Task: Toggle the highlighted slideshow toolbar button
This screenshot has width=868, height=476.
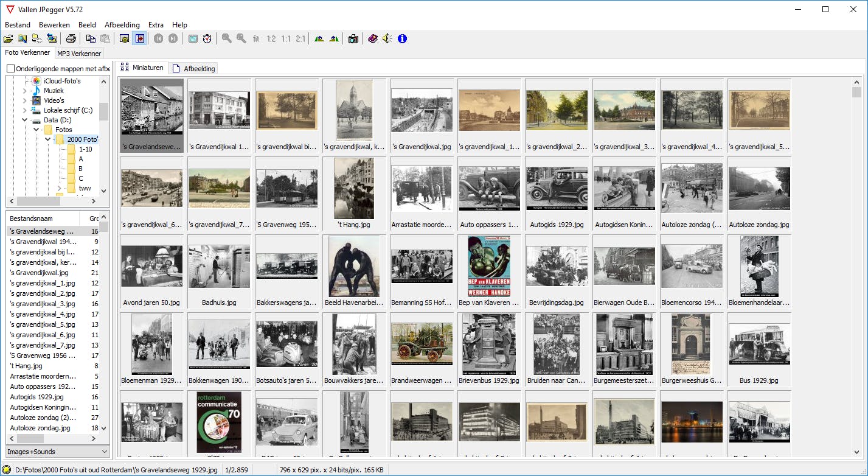Action: coord(140,39)
